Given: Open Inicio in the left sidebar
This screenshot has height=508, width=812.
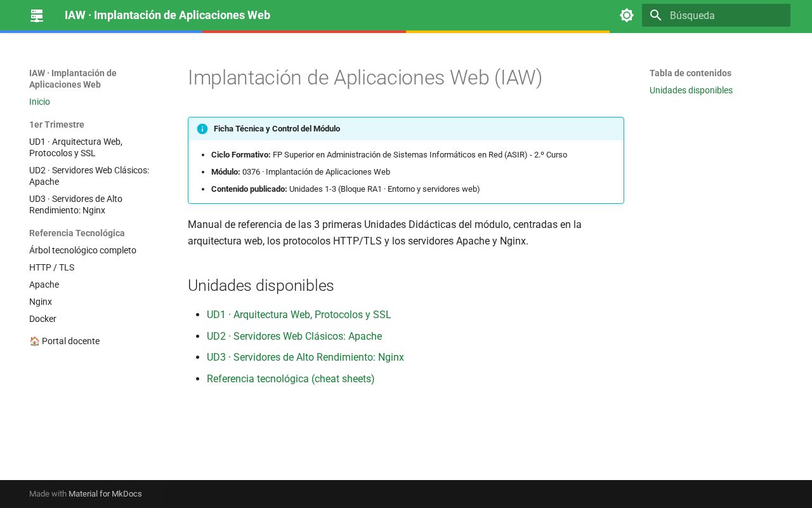Looking at the screenshot, I should (x=39, y=102).
